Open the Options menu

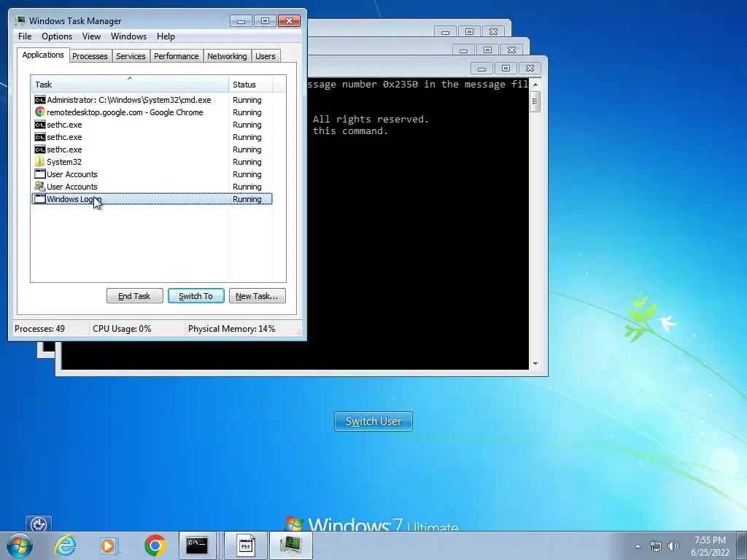pyautogui.click(x=57, y=36)
